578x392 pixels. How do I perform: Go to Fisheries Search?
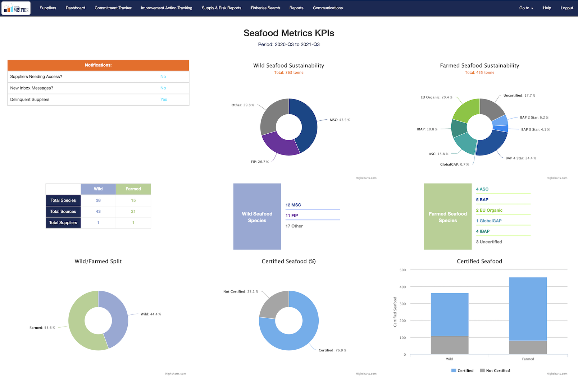265,8
